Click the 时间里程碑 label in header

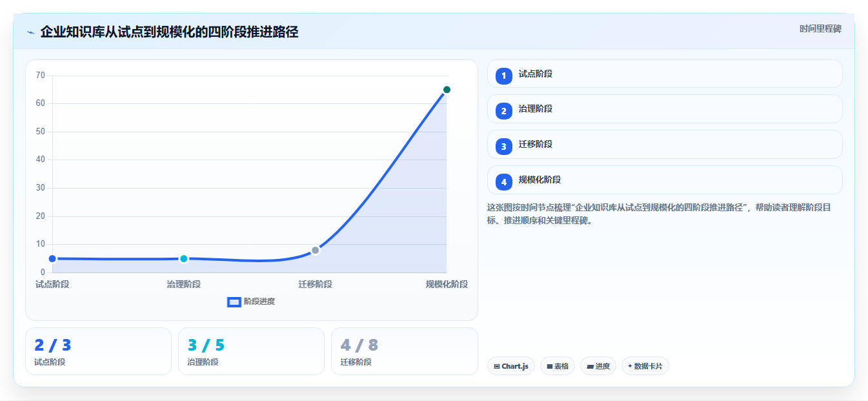(x=820, y=28)
